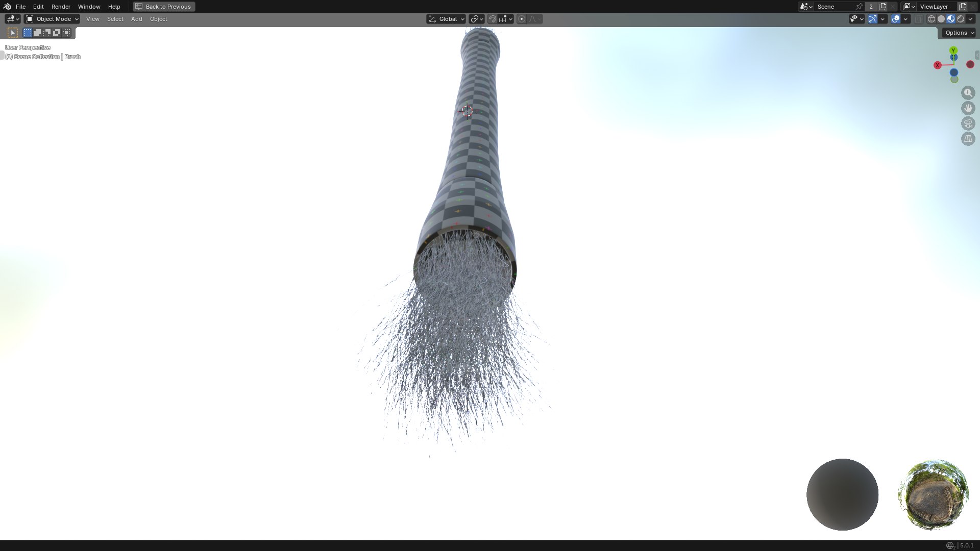Screen dimensions: 980x551
Task: Switch to wireframe viewport shading
Action: (931, 19)
